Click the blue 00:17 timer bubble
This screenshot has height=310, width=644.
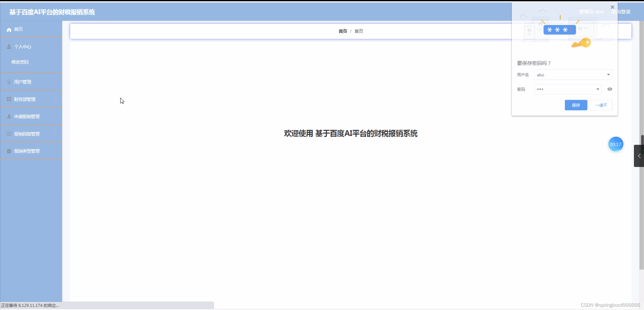615,144
